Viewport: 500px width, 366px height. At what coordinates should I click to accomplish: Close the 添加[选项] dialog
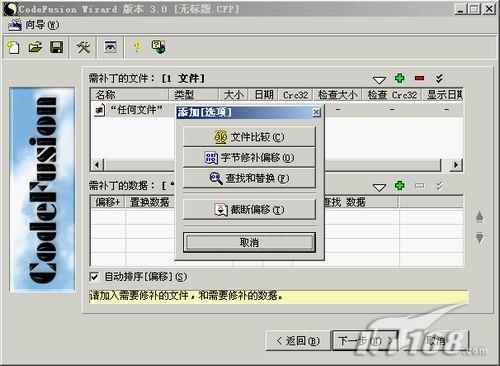point(317,112)
